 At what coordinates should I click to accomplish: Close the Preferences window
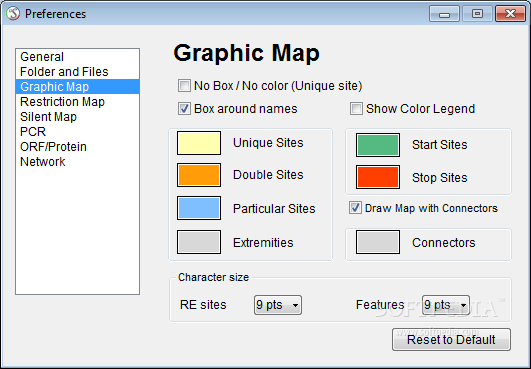(x=510, y=14)
